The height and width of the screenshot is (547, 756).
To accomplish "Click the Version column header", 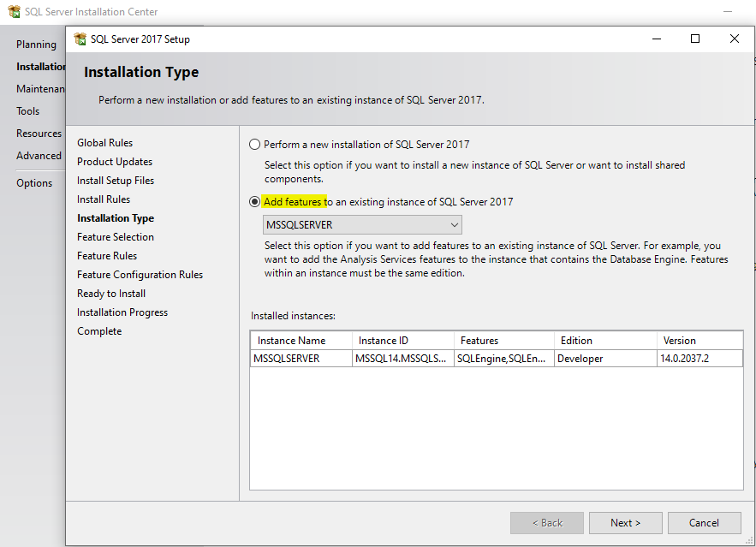I will click(x=699, y=341).
